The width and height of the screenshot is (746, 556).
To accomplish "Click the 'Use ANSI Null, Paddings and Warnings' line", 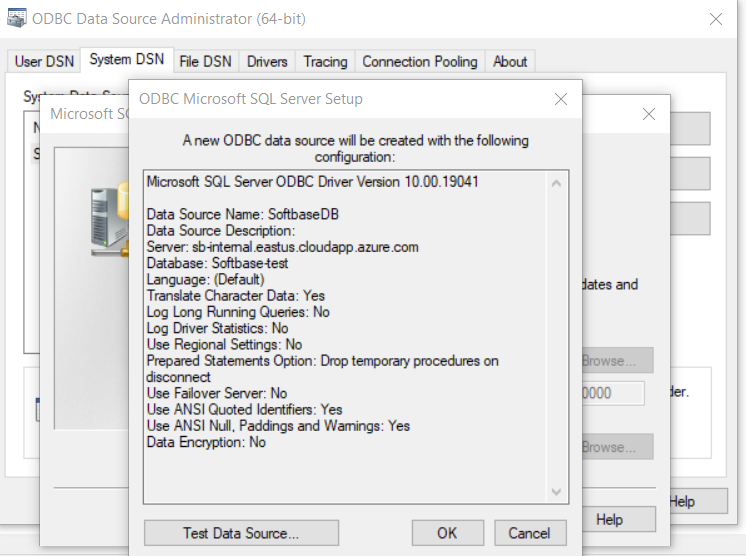I will [x=278, y=426].
